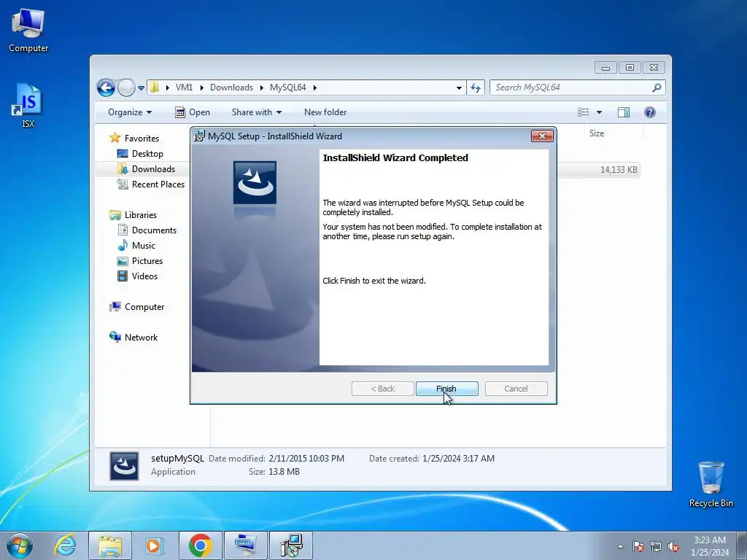
Task: Click the Date modified value in details pane
Action: (306, 459)
